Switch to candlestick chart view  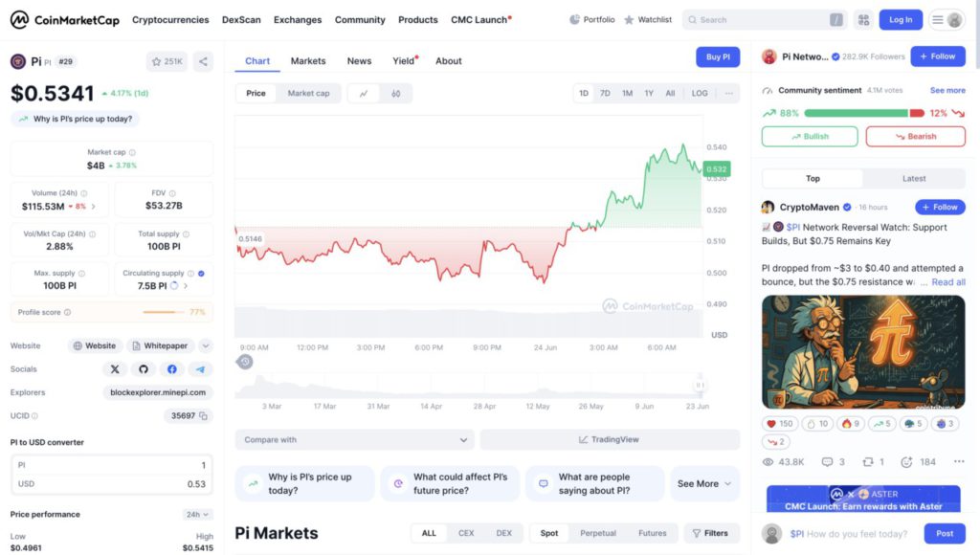click(x=395, y=94)
